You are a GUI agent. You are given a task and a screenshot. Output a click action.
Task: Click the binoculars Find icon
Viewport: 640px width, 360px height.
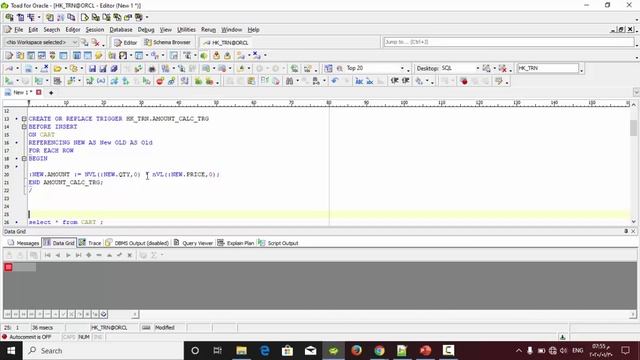coord(289,81)
